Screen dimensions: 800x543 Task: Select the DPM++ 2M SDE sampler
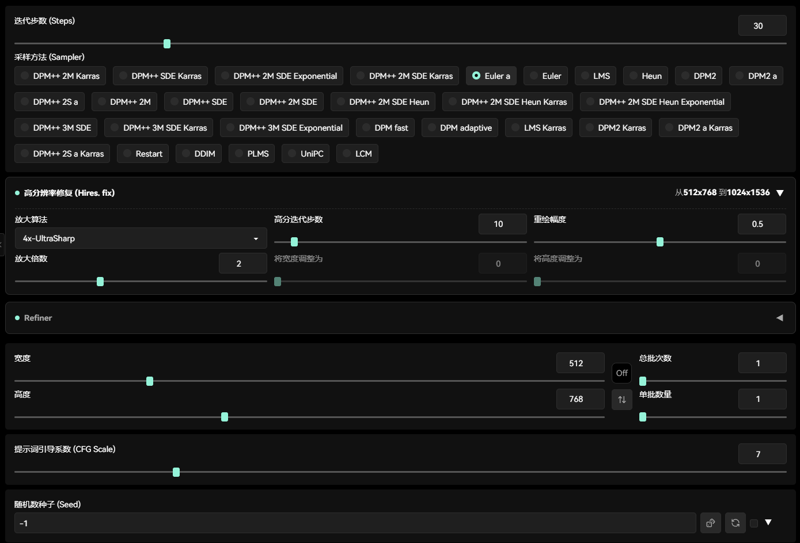pyautogui.click(x=282, y=102)
